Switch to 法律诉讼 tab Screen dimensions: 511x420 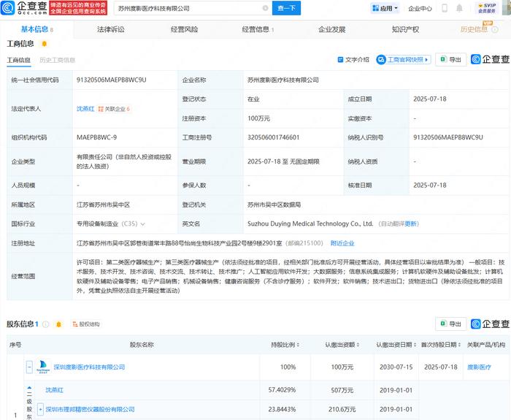pos(111,29)
